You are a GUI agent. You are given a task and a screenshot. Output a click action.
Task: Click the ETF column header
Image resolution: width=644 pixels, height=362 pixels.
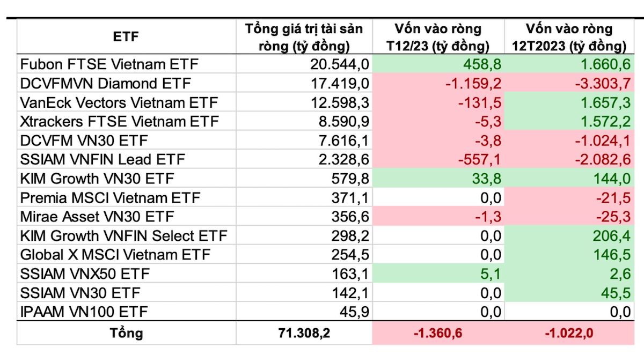tap(126, 37)
